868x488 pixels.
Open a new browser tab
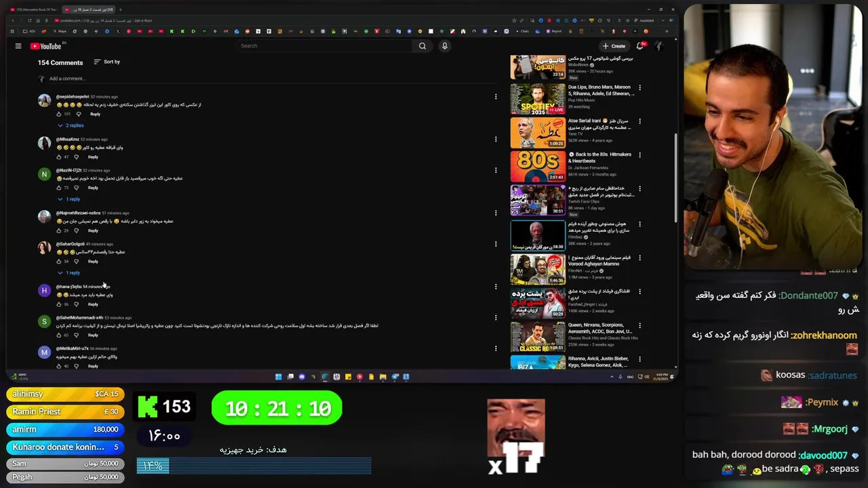[121, 9]
